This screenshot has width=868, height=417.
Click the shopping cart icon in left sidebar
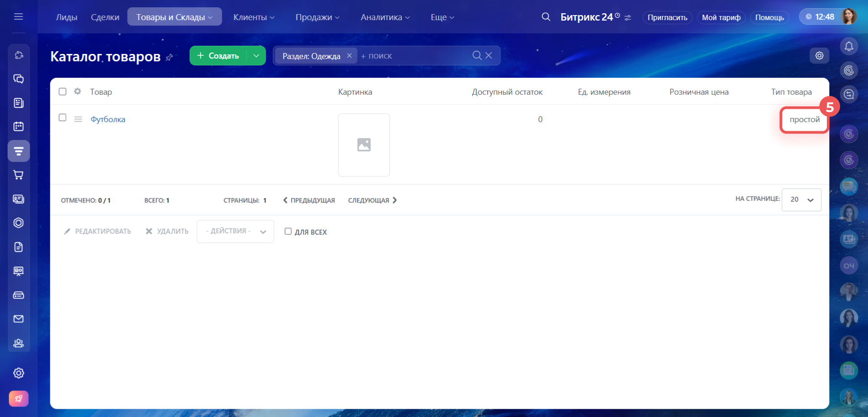[18, 175]
